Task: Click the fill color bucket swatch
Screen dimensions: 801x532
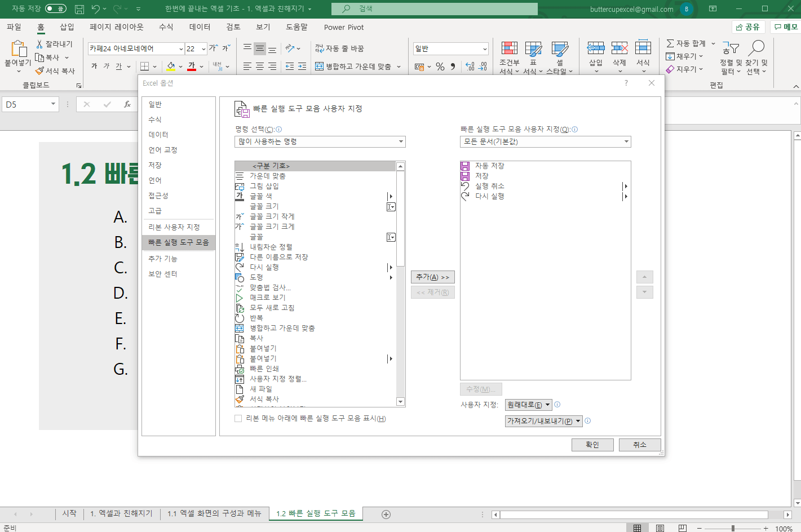Action: pos(171,66)
